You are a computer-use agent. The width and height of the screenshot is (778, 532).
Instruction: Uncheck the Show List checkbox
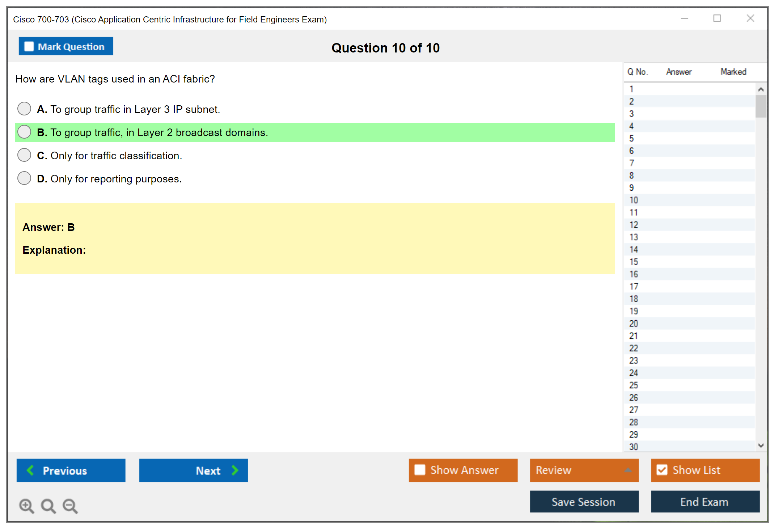(x=662, y=470)
